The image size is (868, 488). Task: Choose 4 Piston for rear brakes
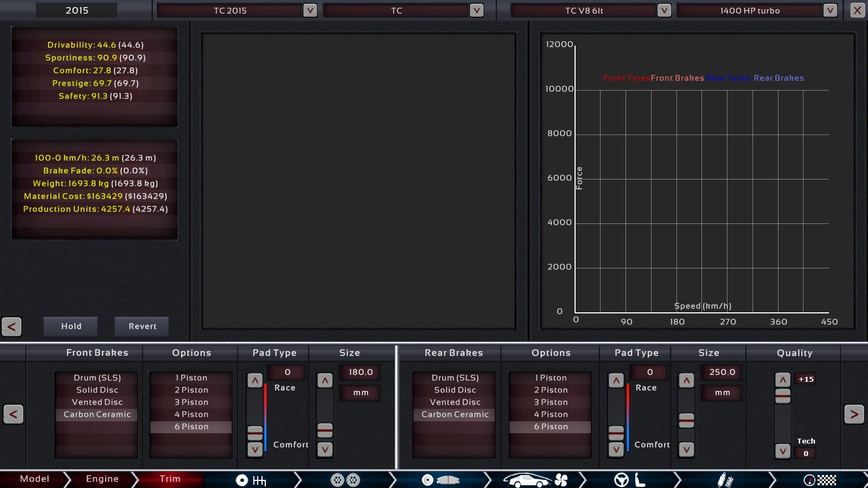(550, 415)
